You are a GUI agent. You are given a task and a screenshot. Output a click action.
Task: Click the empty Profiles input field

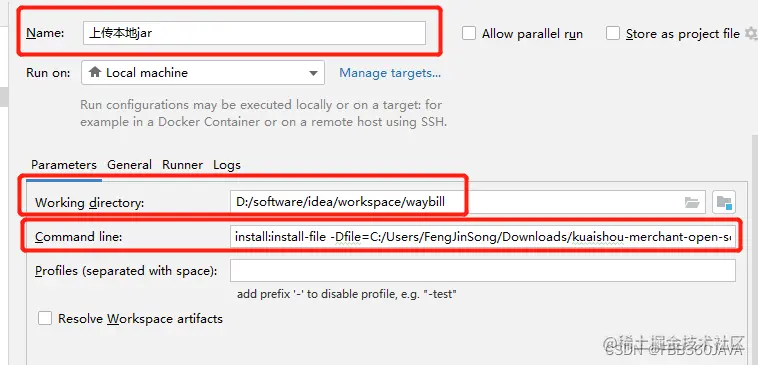click(483, 271)
